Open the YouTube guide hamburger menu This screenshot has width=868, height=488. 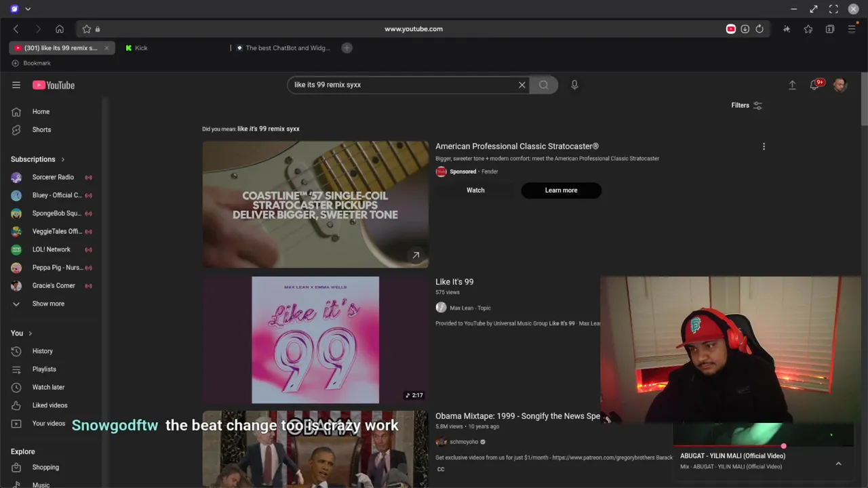coord(16,85)
